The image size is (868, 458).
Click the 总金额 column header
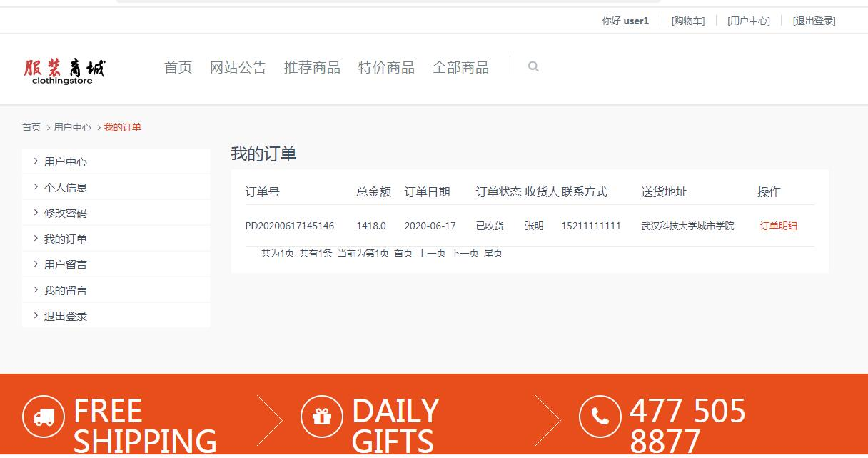374,191
